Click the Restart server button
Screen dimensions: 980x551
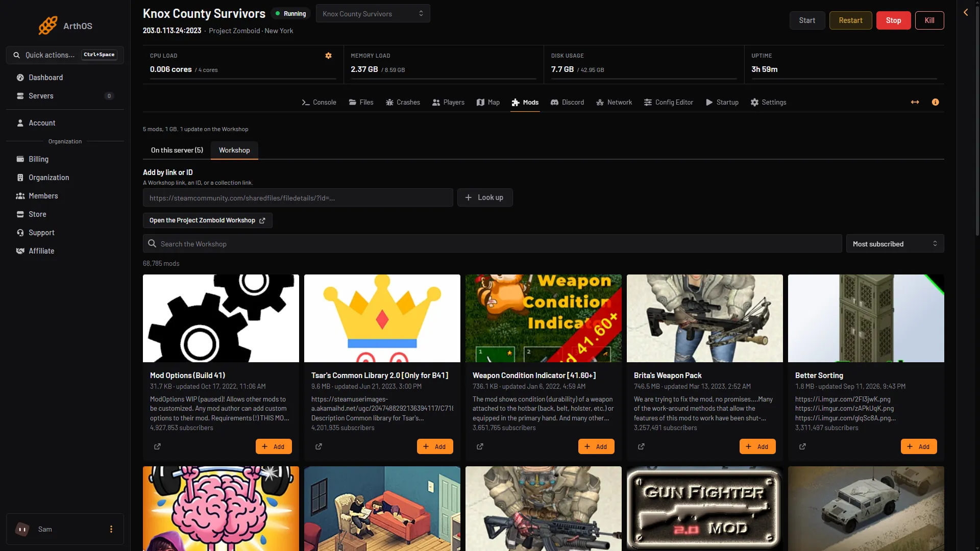click(x=850, y=20)
